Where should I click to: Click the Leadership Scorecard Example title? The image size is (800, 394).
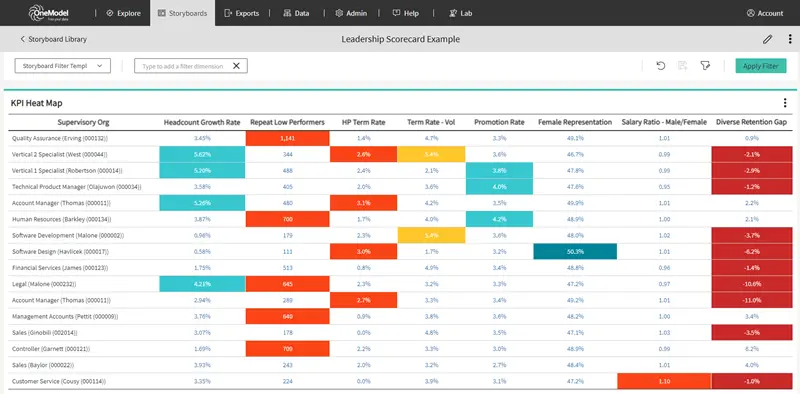coord(401,39)
